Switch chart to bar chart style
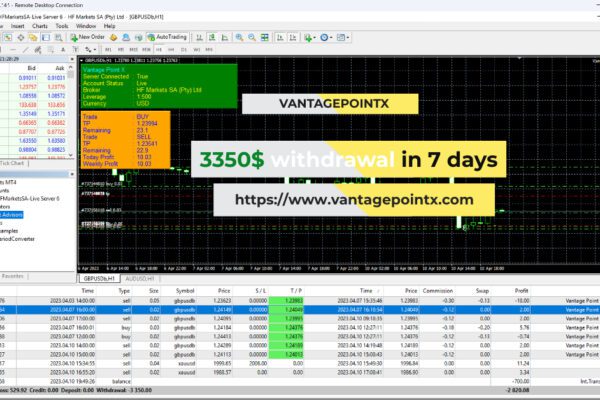The height and width of the screenshot is (400, 600). click(199, 38)
